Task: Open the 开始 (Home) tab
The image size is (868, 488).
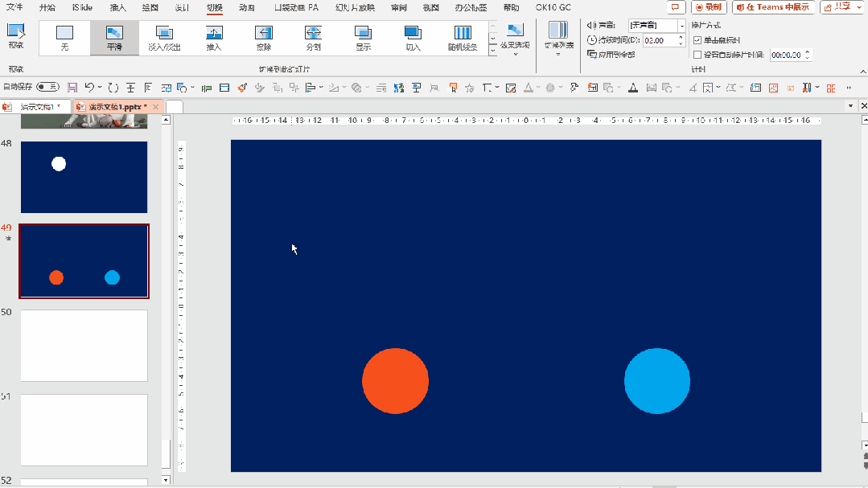Action: point(47,7)
